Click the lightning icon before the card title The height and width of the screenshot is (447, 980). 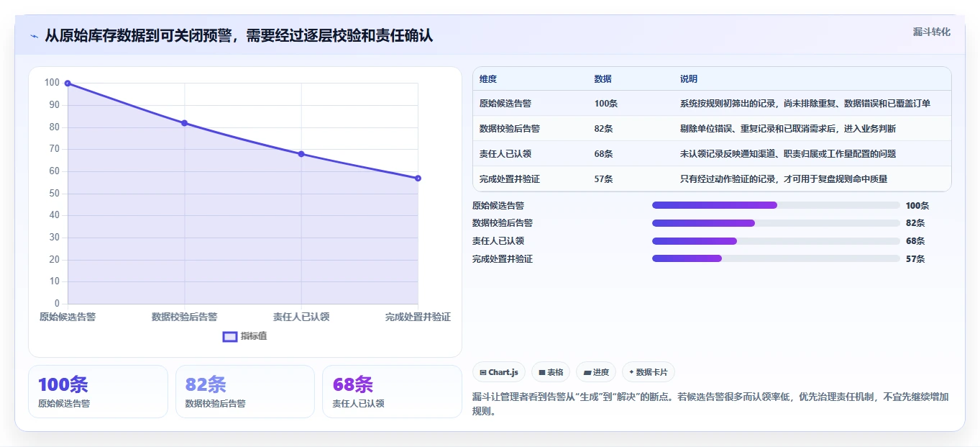(34, 36)
